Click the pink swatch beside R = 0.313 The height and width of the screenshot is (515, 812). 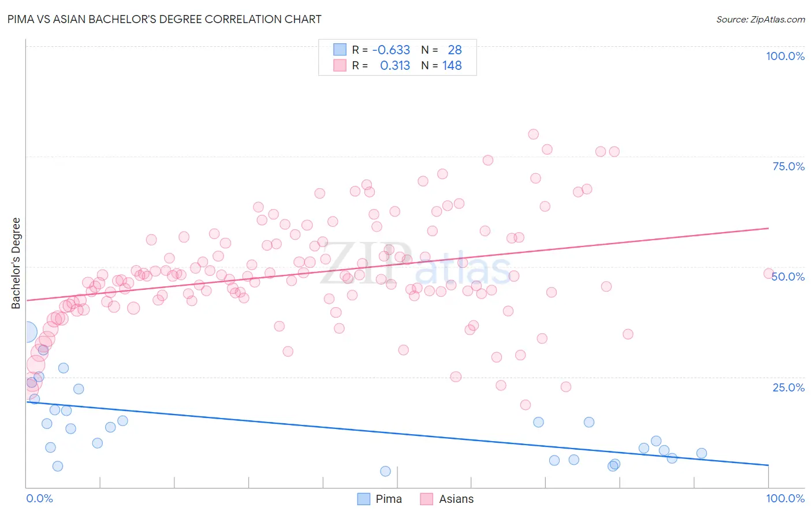[340, 65]
